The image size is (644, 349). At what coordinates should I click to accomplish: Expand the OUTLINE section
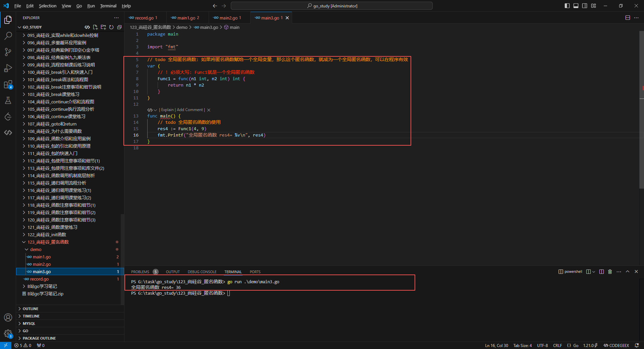pos(70,309)
